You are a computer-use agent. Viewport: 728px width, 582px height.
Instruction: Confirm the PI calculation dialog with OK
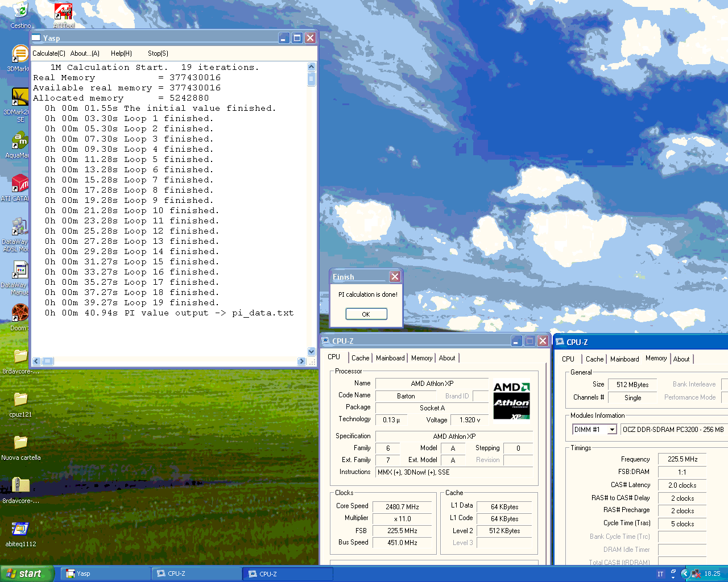[x=366, y=314]
